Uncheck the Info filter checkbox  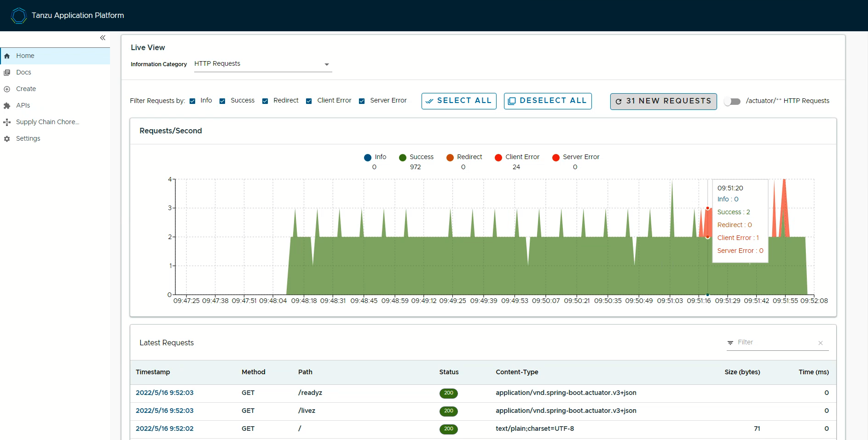(192, 101)
